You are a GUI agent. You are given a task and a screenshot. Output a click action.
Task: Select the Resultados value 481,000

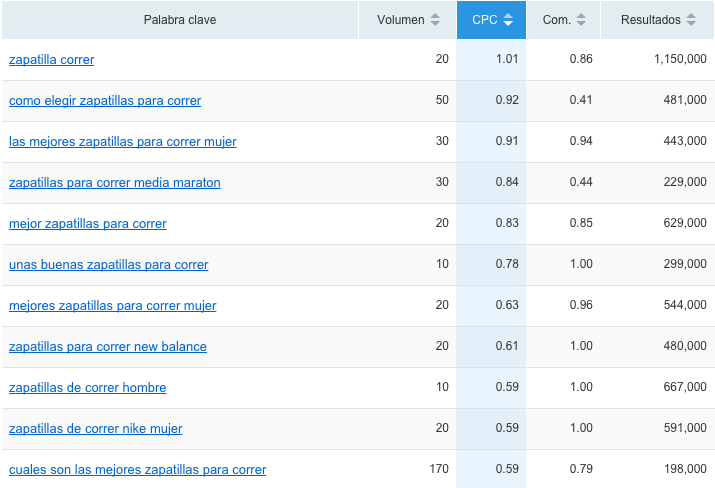point(685,100)
